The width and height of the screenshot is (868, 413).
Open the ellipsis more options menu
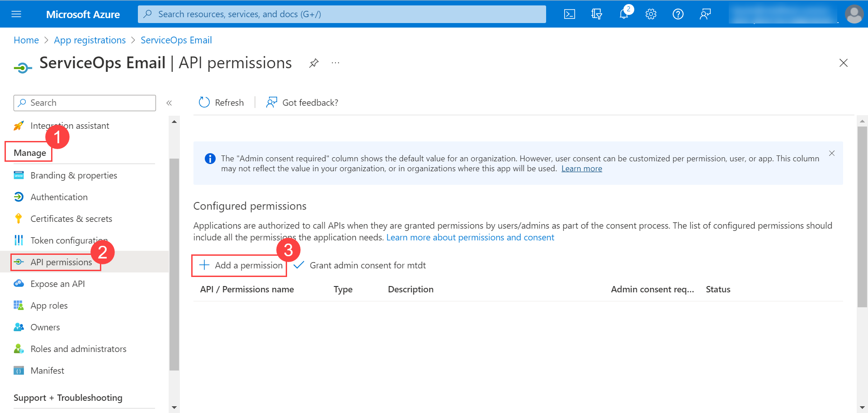[x=335, y=63]
